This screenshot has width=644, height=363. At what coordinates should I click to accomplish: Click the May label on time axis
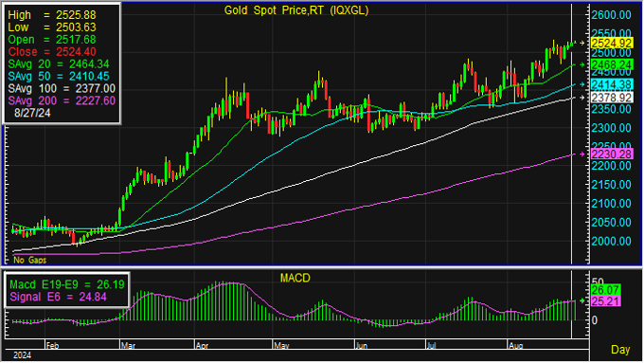pos(281,346)
